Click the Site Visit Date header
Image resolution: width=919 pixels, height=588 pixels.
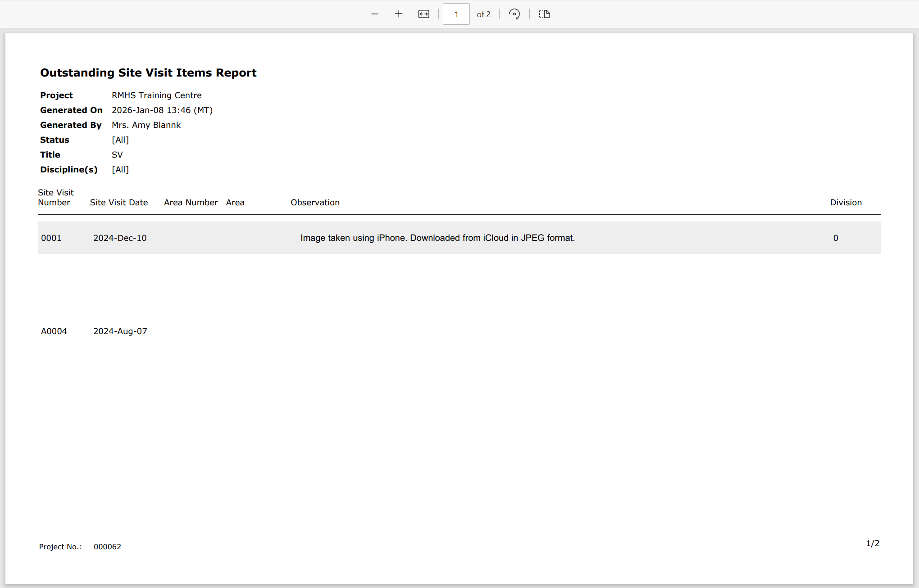pos(119,202)
